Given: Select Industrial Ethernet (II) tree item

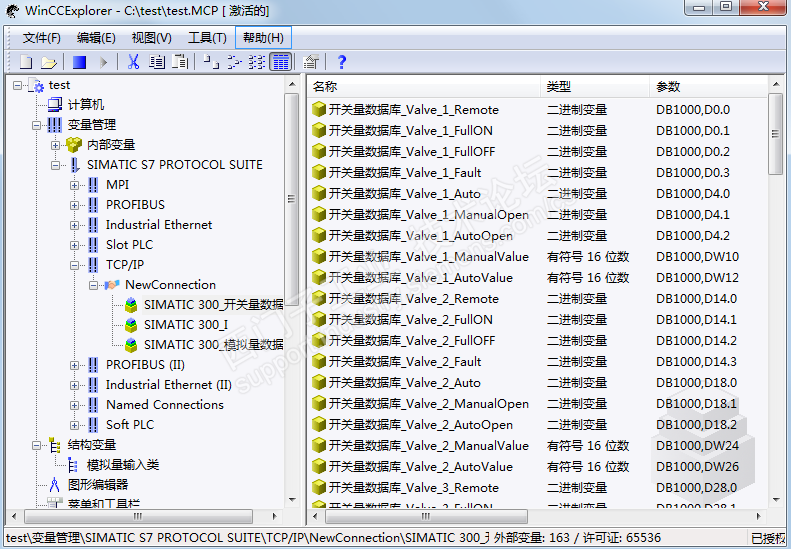Looking at the screenshot, I should tap(168, 385).
